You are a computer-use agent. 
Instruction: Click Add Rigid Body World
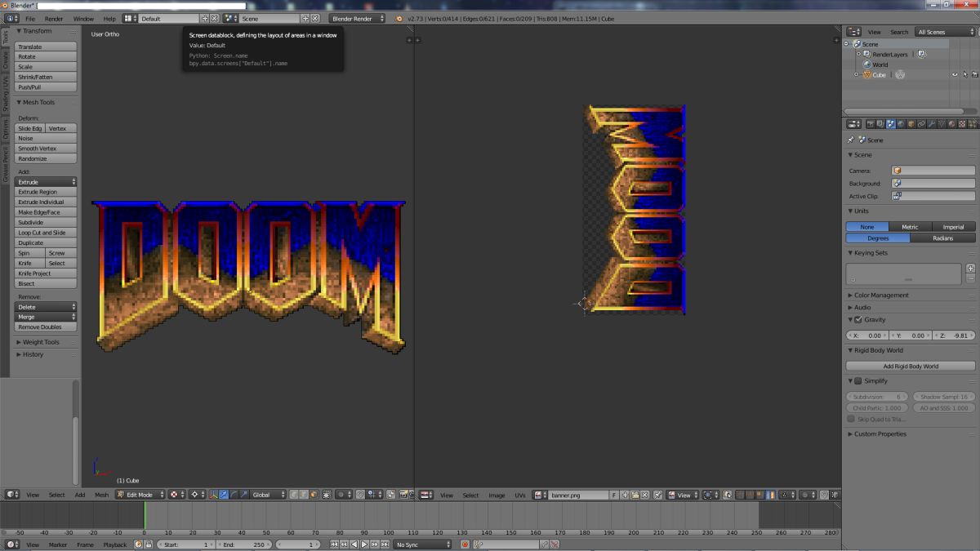(x=911, y=366)
